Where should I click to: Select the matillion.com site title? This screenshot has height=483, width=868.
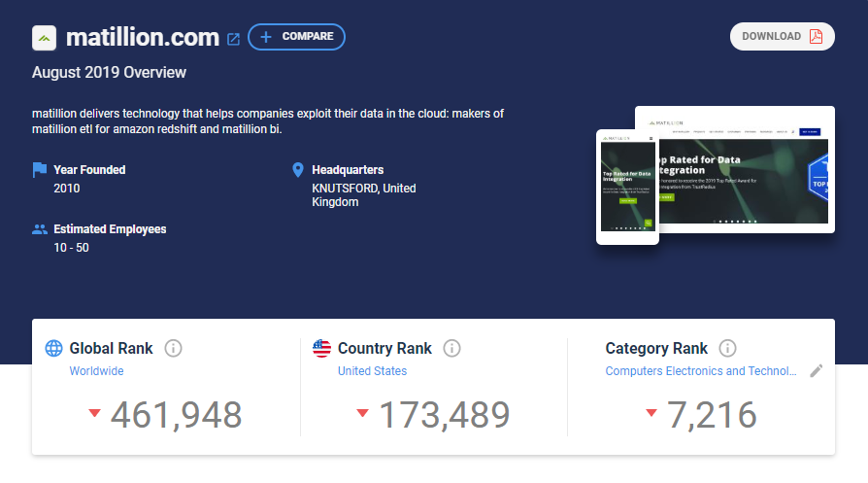(143, 38)
